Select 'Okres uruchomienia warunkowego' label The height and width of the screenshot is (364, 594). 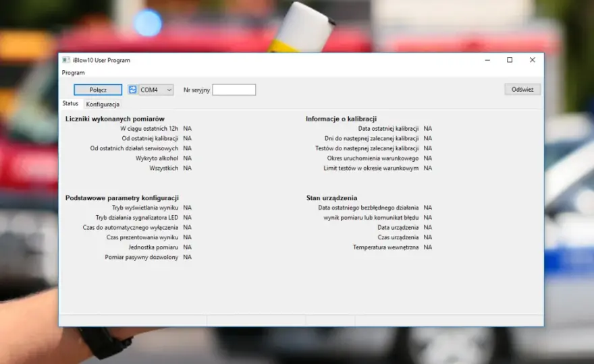pos(373,158)
